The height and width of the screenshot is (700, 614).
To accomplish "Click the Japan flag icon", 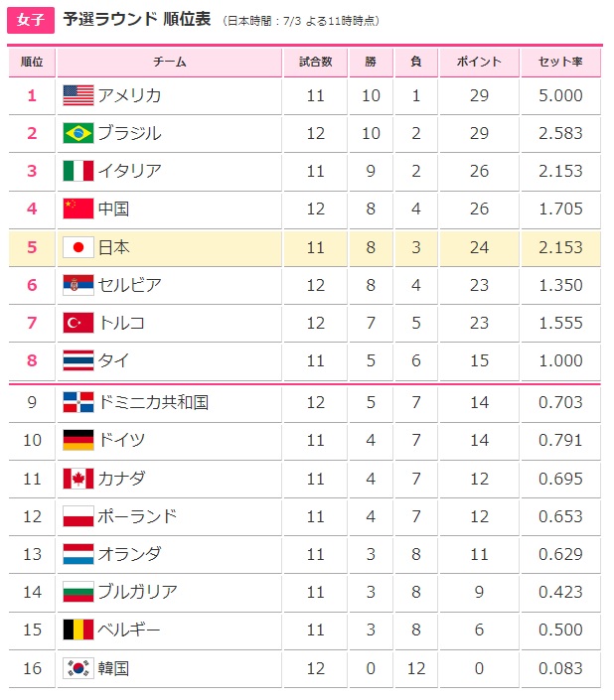I will 77,247.
